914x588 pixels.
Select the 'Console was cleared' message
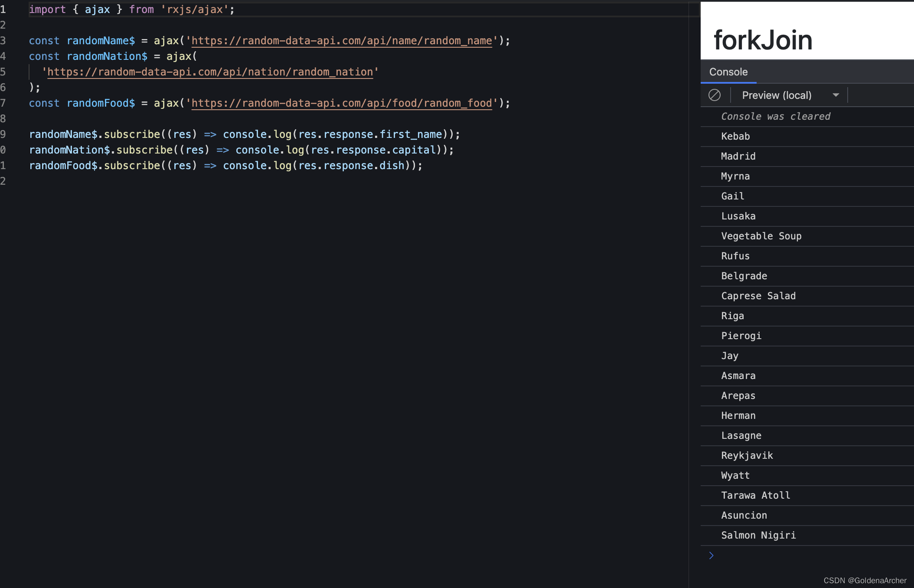pyautogui.click(x=776, y=116)
